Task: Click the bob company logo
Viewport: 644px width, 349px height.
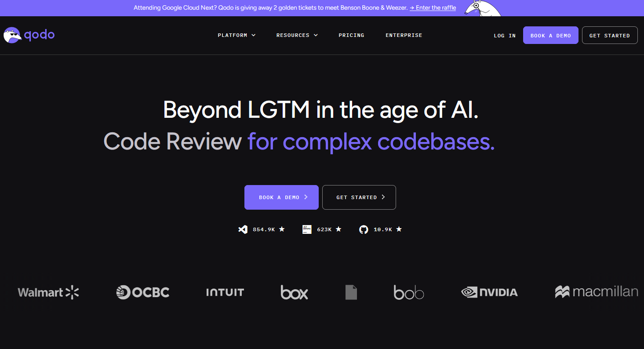Action: (408, 292)
